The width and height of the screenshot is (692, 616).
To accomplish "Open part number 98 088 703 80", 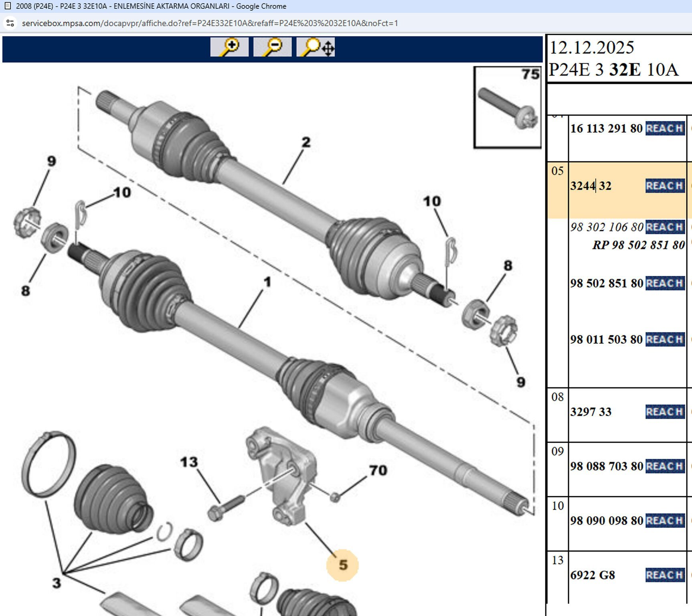I will point(607,466).
